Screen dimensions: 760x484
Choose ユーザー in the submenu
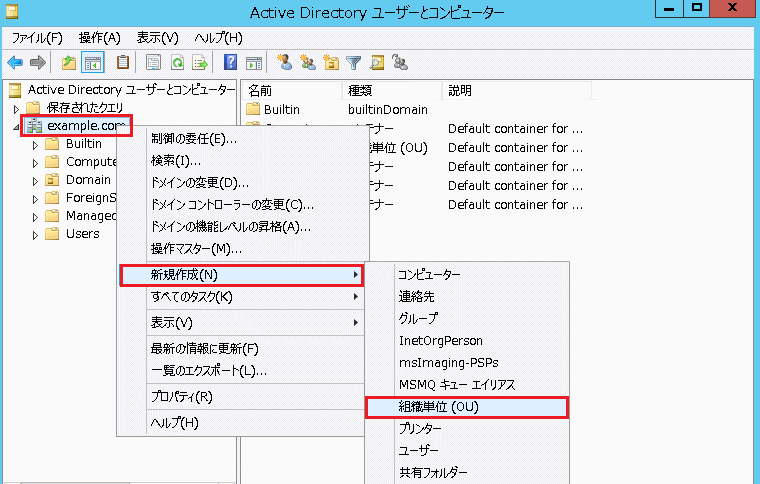467,451
